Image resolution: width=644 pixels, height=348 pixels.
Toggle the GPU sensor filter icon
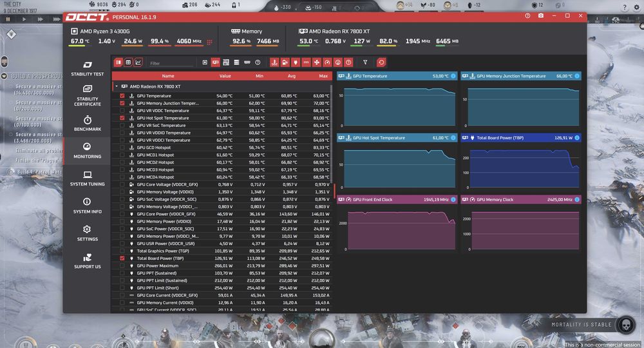coord(215,63)
